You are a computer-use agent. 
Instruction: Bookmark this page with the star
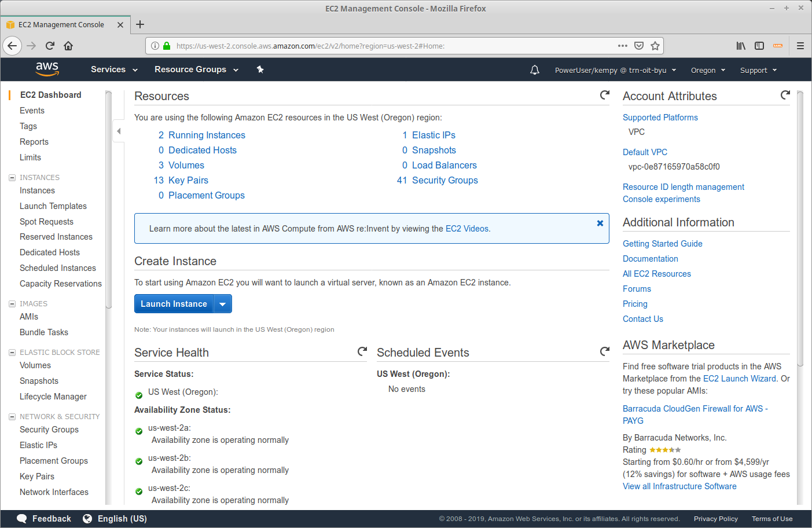655,46
